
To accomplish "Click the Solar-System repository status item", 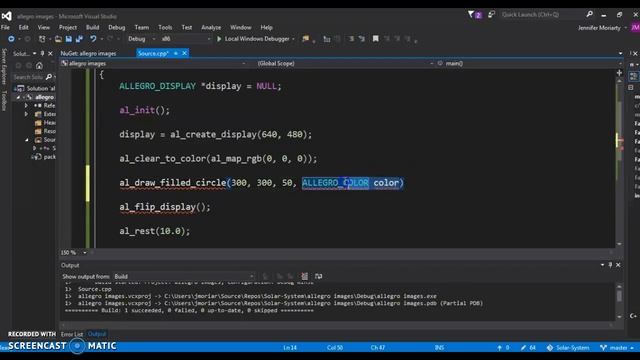I will (568, 348).
